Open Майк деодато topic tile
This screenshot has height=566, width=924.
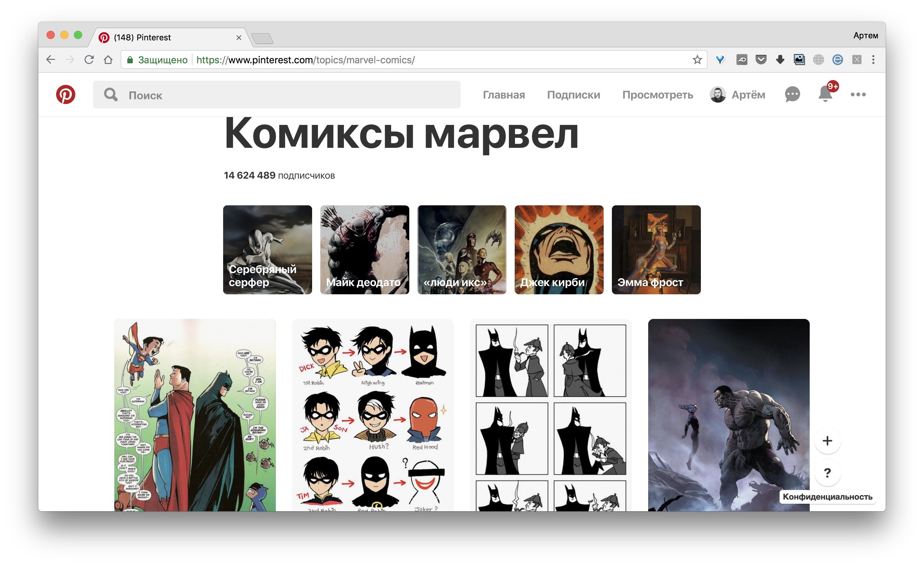[x=364, y=249]
